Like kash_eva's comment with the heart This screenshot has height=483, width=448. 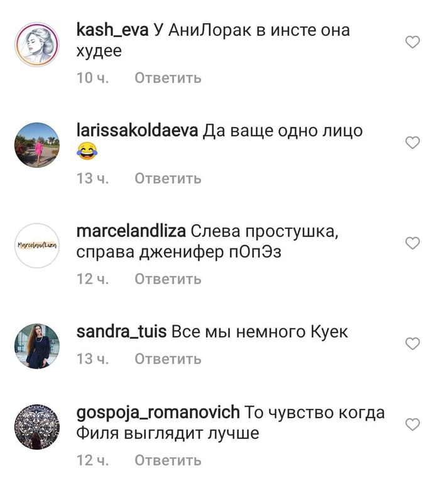413,42
